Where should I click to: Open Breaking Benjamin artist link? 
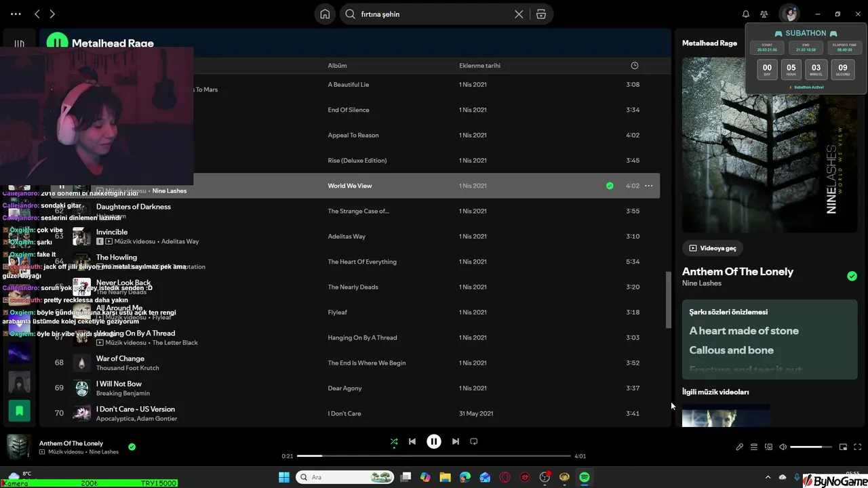pyautogui.click(x=123, y=393)
